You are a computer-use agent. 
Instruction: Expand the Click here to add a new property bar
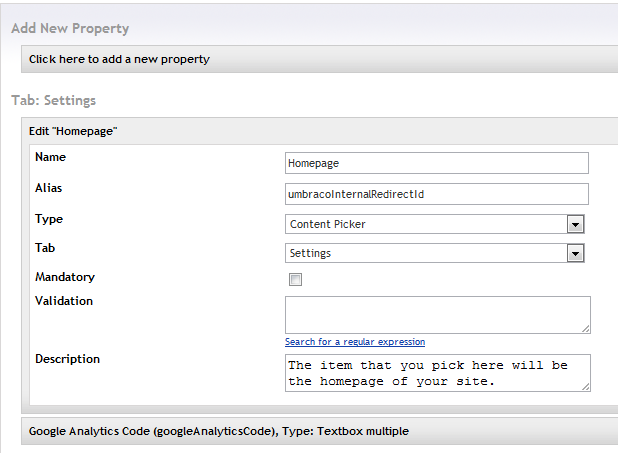coord(319,59)
